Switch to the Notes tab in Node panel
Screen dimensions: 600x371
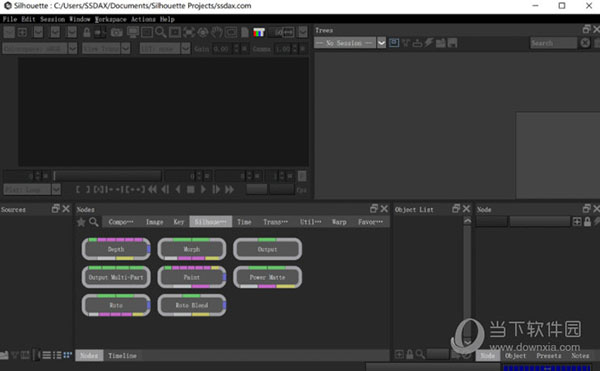[x=580, y=356]
